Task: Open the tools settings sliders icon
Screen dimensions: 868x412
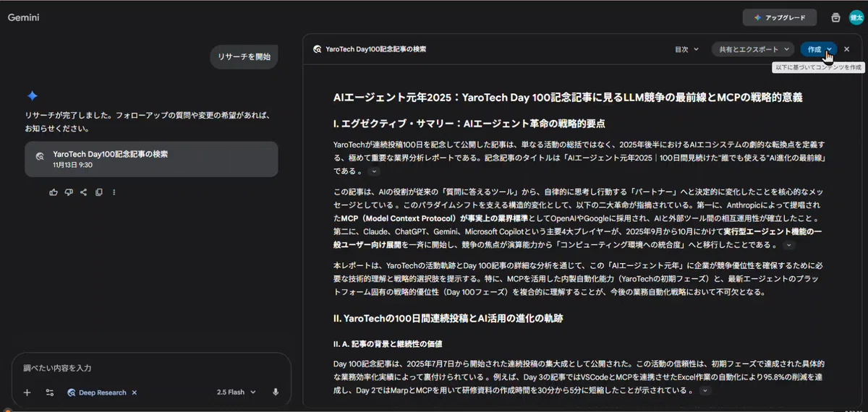Action: tap(50, 392)
